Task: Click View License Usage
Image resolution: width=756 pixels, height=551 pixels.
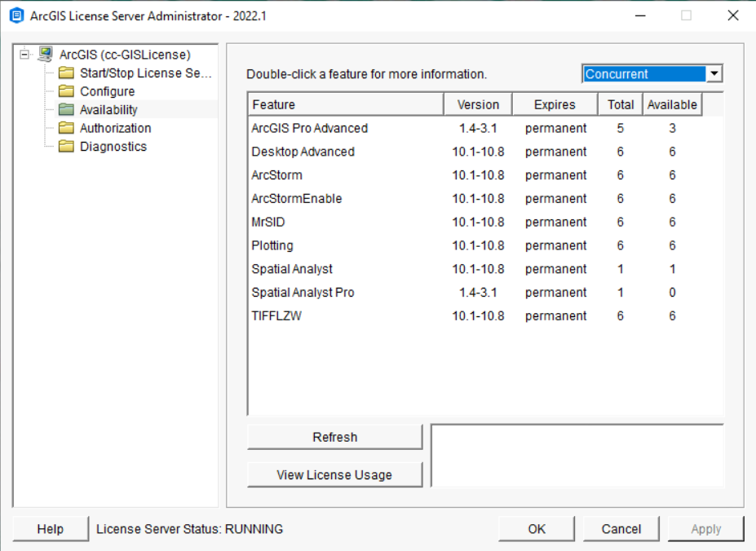Action: (334, 474)
